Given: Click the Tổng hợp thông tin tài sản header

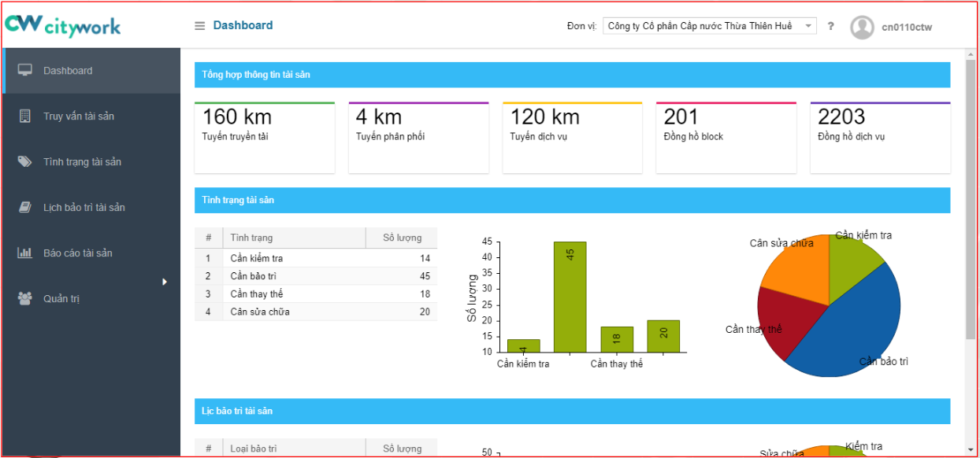Looking at the screenshot, I should coord(572,75).
